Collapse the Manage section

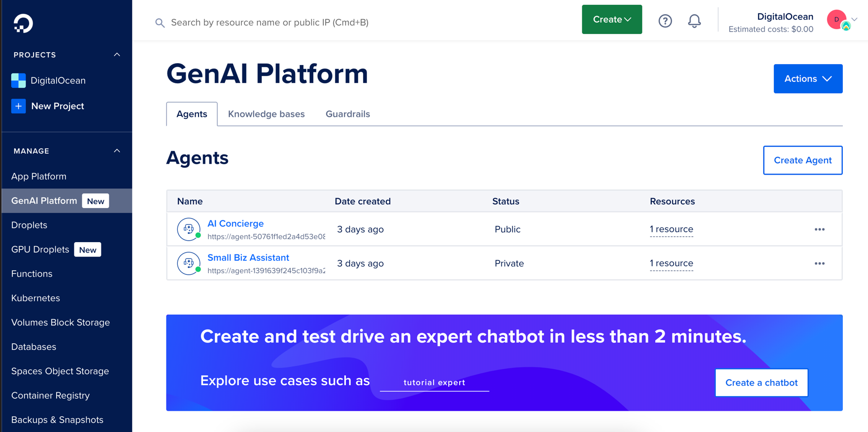pyautogui.click(x=117, y=151)
